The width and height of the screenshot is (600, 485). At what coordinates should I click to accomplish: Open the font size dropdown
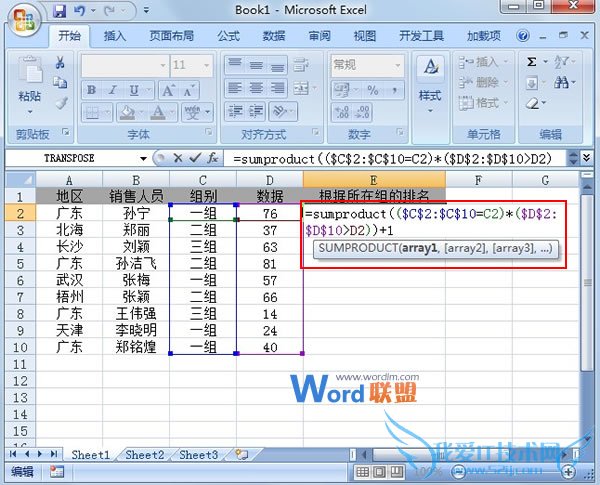(207, 65)
